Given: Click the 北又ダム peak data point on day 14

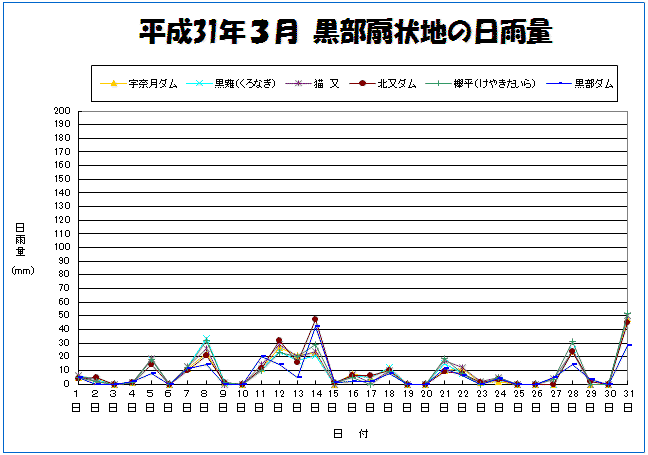Looking at the screenshot, I should pyautogui.click(x=315, y=319).
